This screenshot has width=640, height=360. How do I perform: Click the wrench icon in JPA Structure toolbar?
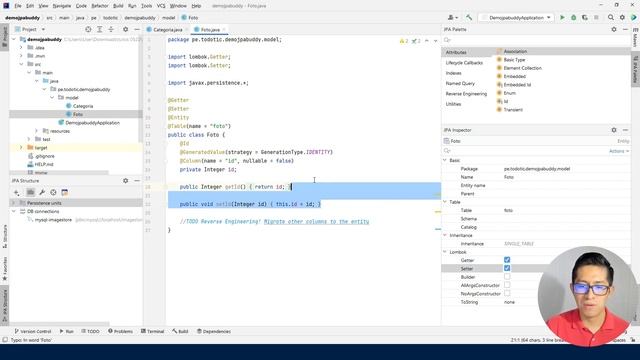point(42,192)
